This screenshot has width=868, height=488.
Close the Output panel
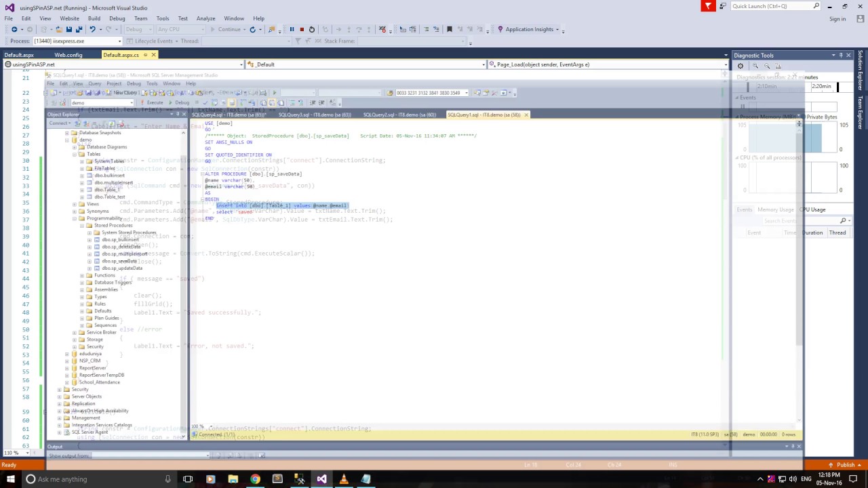[798, 447]
